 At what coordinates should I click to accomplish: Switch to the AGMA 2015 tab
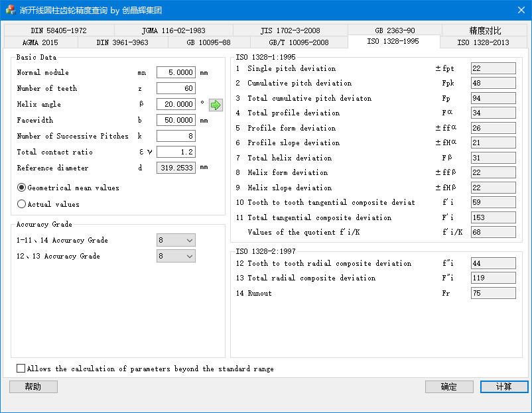40,42
